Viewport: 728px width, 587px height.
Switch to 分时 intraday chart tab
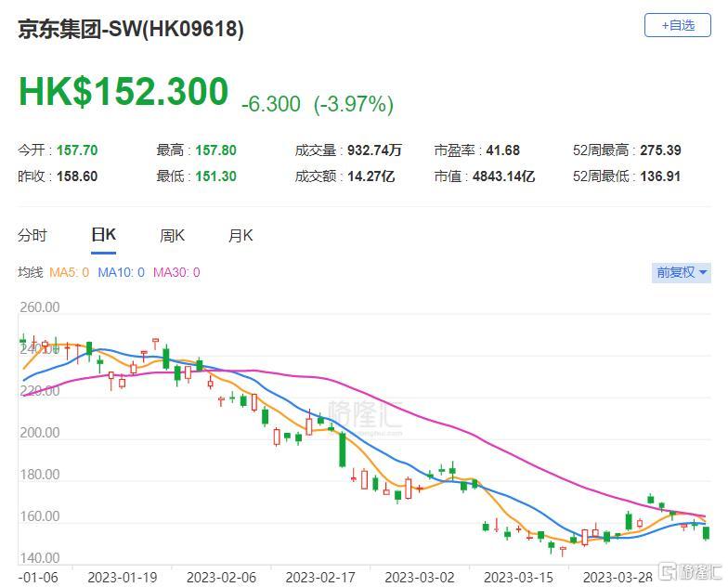point(32,236)
